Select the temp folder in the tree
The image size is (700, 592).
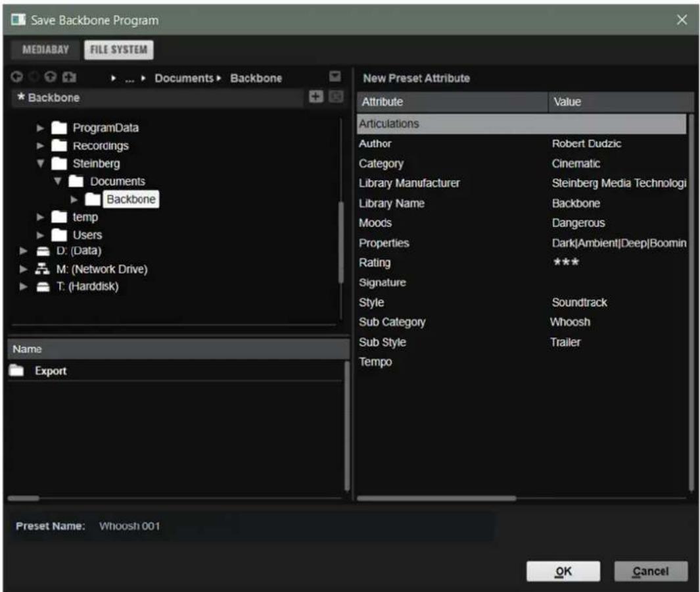click(85, 217)
